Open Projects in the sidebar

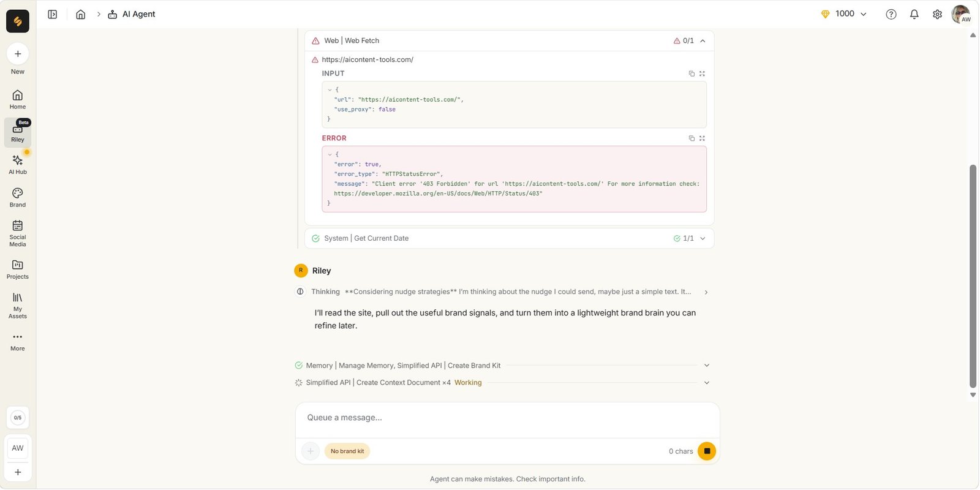pyautogui.click(x=18, y=269)
